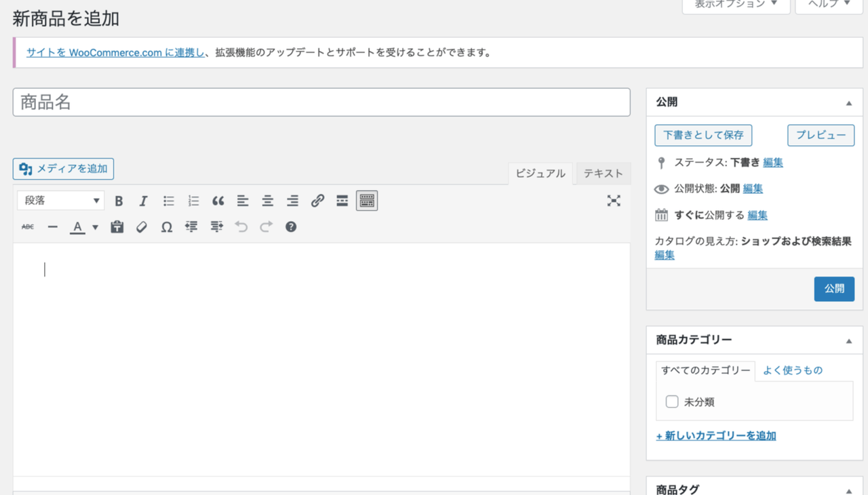This screenshot has height=495, width=868.
Task: Select the すべてのカテゴリー tab
Action: coord(705,370)
